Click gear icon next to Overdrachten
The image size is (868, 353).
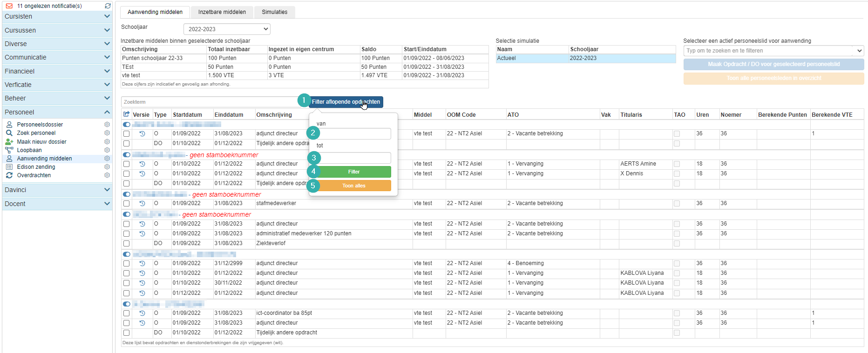click(107, 175)
